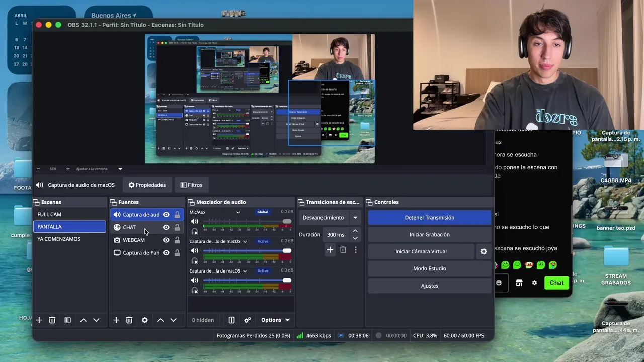Zoom in preview with plus icon
644x362 pixels.
pyautogui.click(x=68, y=169)
